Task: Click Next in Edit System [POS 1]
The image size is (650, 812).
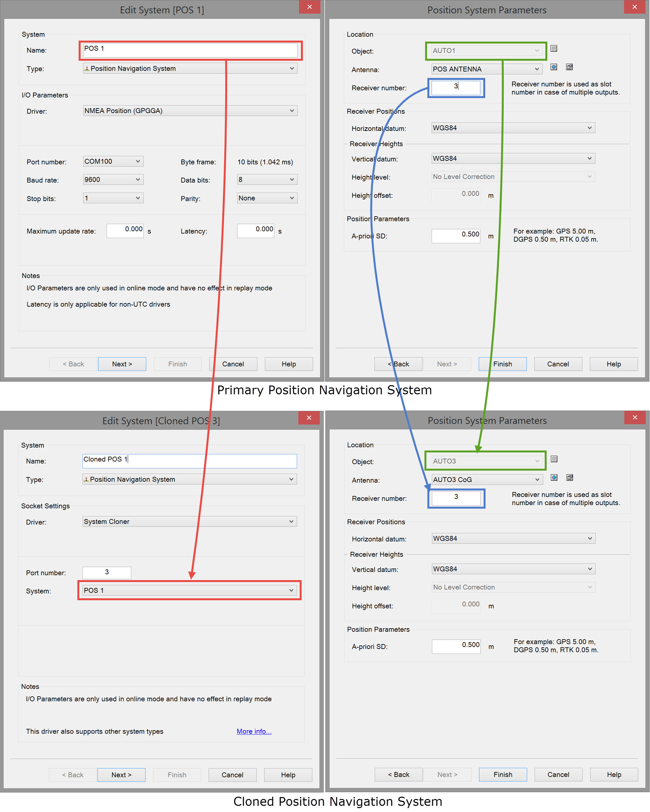Action: click(122, 364)
